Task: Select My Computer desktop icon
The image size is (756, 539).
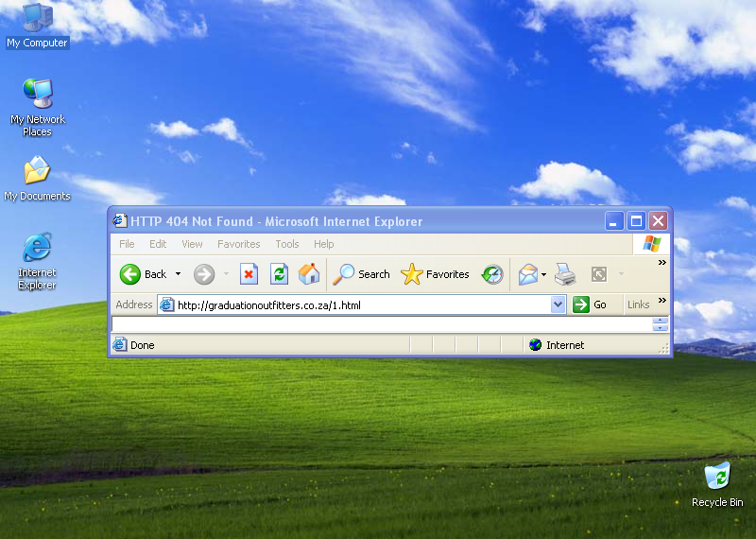Action: (x=38, y=26)
